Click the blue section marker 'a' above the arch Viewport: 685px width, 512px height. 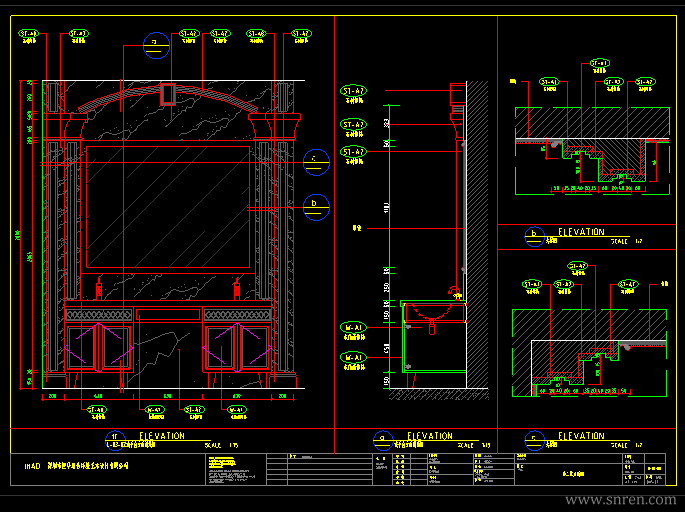(x=156, y=45)
